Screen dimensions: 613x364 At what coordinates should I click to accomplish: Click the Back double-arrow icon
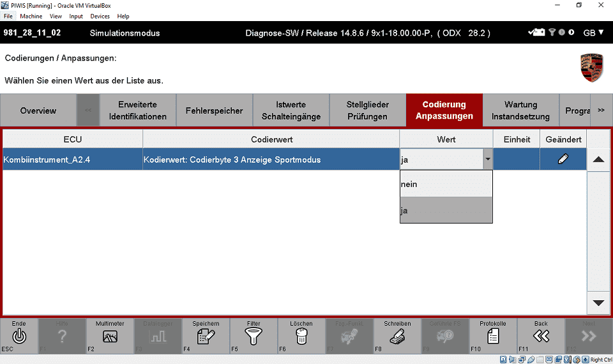point(541,337)
